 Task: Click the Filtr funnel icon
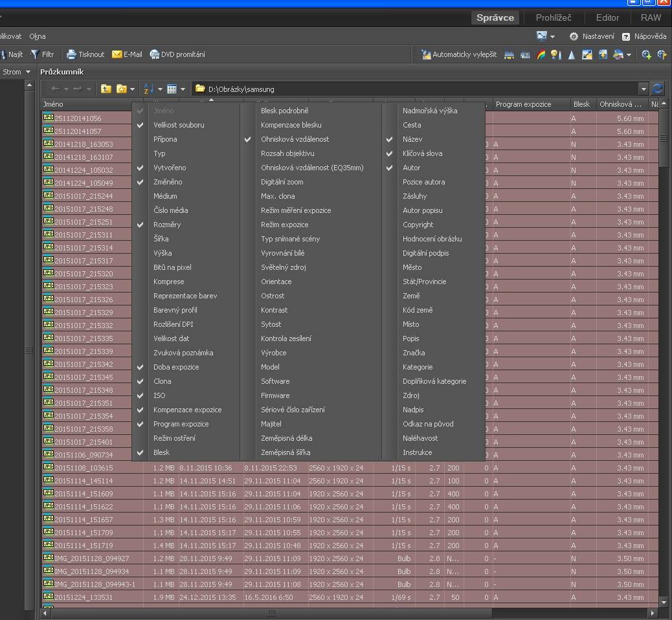(35, 54)
